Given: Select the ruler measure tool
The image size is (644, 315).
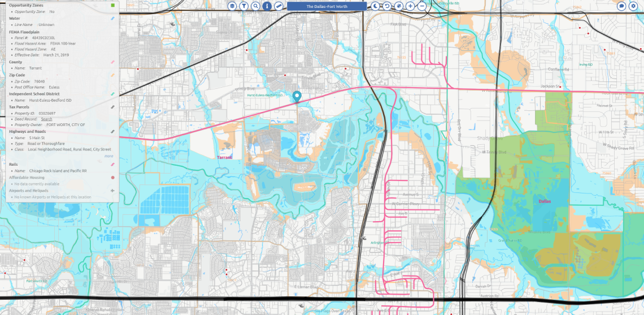Looking at the screenshot, I should pyautogui.click(x=280, y=6).
